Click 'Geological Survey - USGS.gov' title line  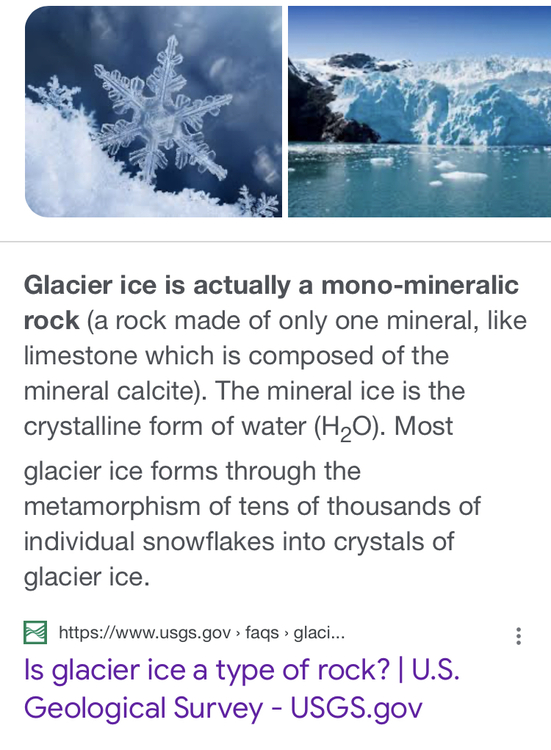[x=223, y=708]
